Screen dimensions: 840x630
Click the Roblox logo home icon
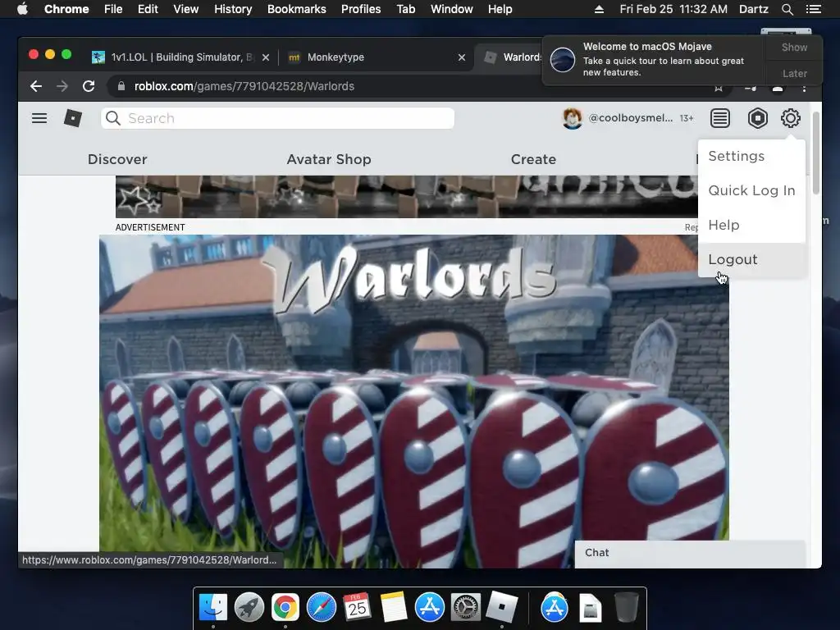pyautogui.click(x=73, y=118)
